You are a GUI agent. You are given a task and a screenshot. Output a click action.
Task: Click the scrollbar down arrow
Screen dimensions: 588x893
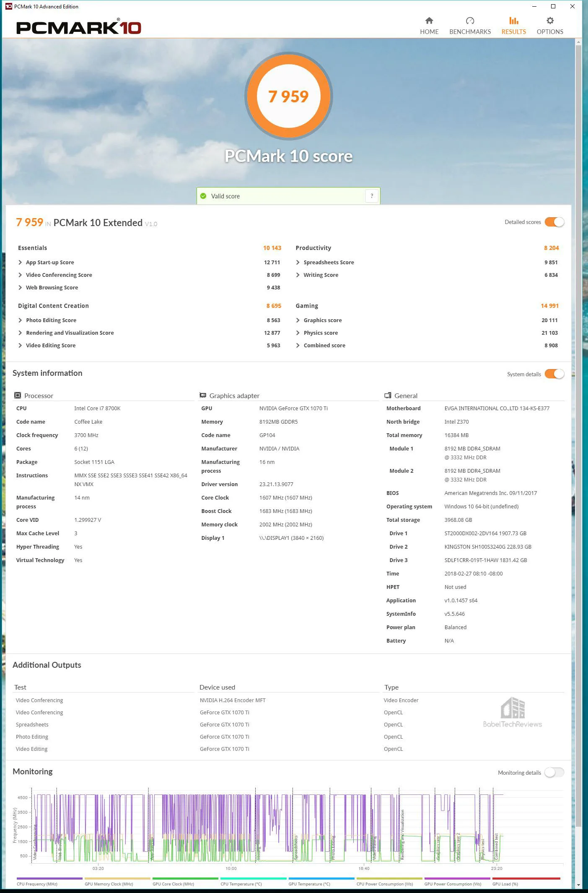(578, 885)
